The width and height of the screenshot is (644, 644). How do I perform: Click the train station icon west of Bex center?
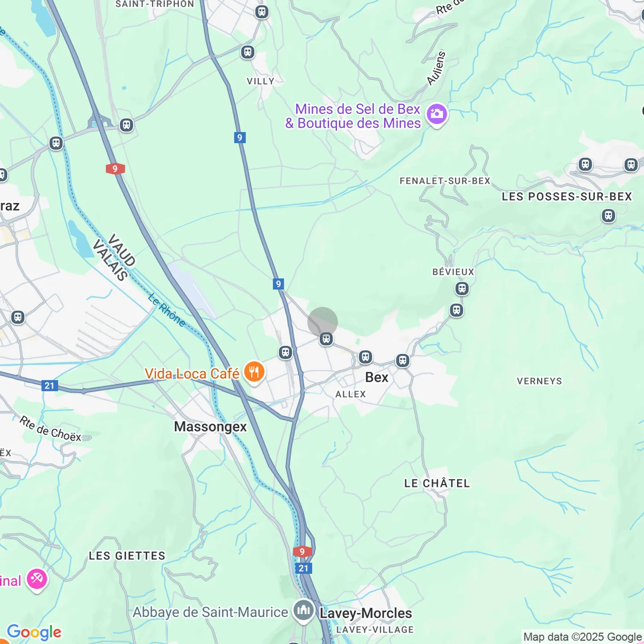tap(285, 352)
